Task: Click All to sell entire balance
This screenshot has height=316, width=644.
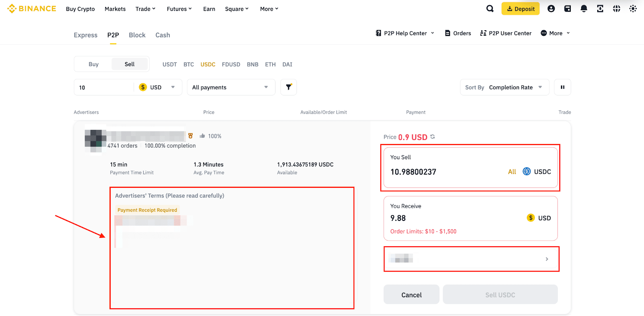Action: pyautogui.click(x=512, y=172)
